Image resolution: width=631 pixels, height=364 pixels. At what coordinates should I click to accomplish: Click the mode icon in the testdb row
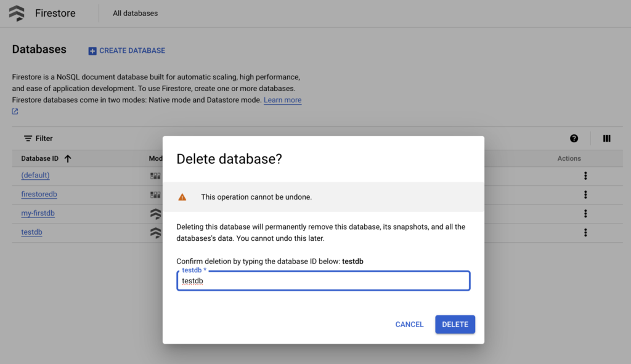click(x=156, y=232)
